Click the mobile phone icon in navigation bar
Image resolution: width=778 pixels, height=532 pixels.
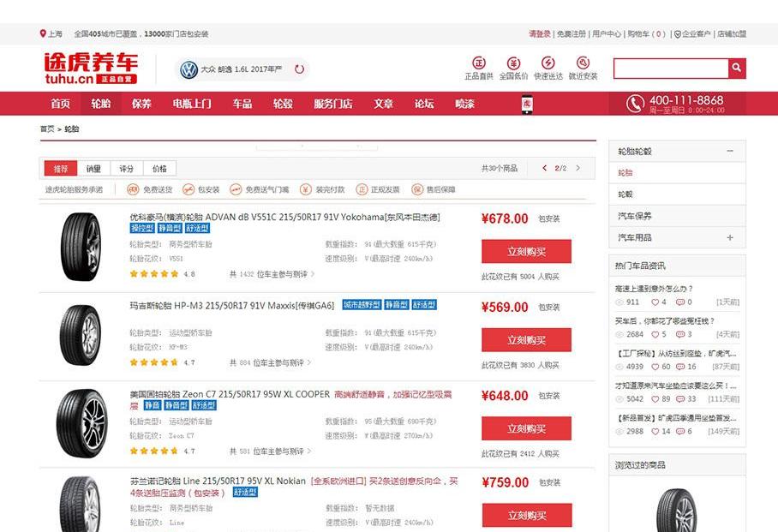point(527,104)
